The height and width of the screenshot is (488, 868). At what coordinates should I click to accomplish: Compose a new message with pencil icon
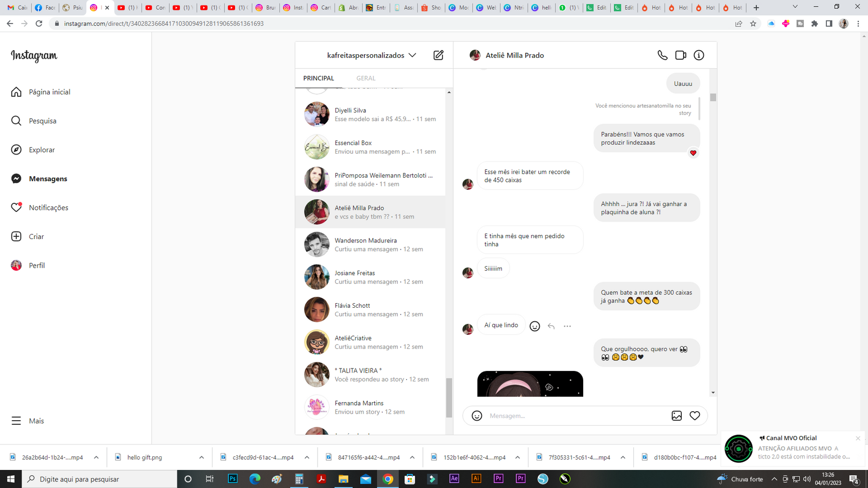438,55
